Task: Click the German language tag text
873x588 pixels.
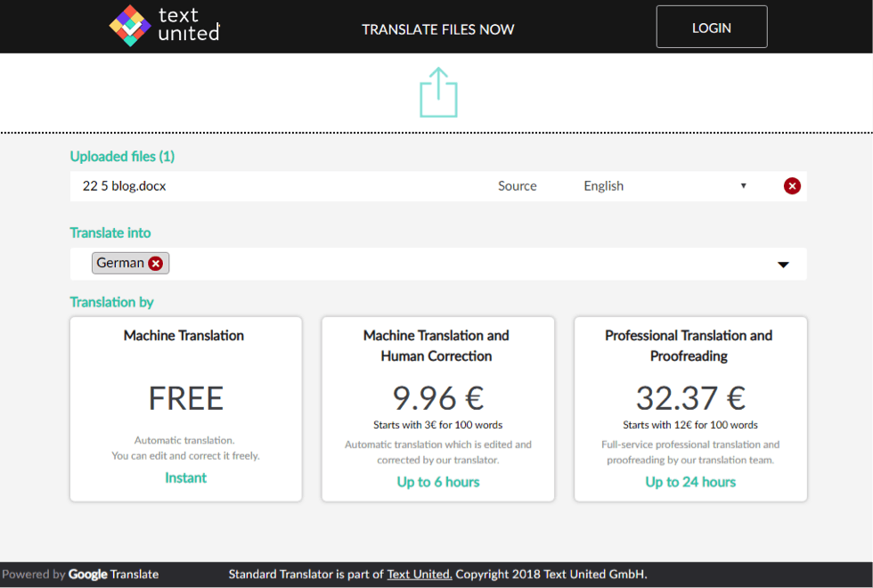Action: tap(120, 263)
